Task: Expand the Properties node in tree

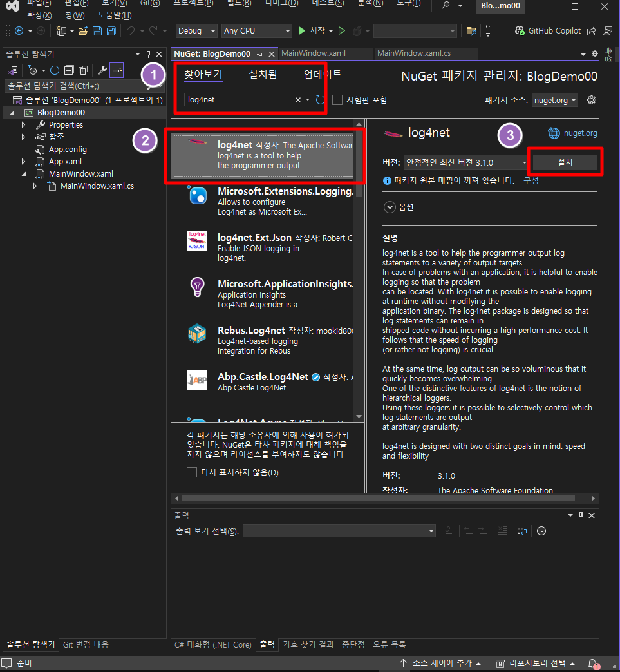Action: coord(24,125)
